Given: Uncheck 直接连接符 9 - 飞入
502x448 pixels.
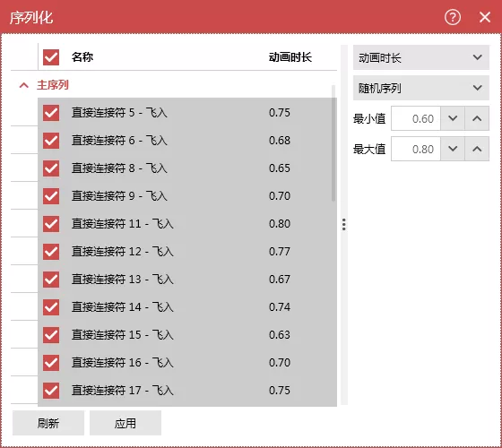Looking at the screenshot, I should (51, 196).
